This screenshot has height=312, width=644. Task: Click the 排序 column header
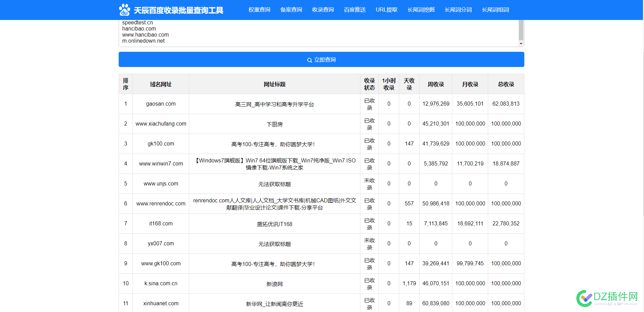coord(126,84)
